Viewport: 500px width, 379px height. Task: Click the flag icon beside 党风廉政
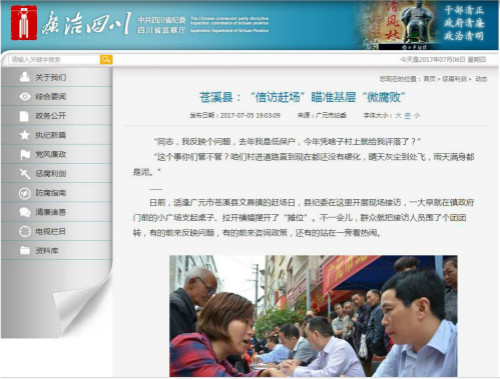pyautogui.click(x=25, y=154)
